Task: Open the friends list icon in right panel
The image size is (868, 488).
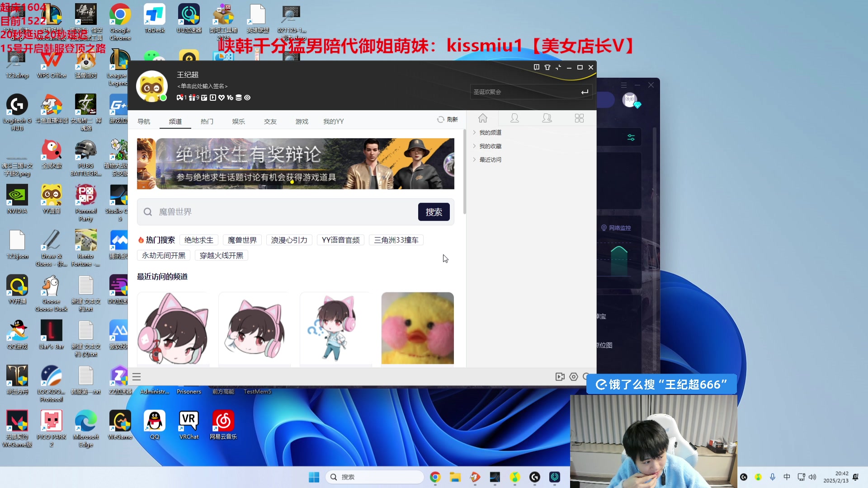Action: (x=514, y=118)
